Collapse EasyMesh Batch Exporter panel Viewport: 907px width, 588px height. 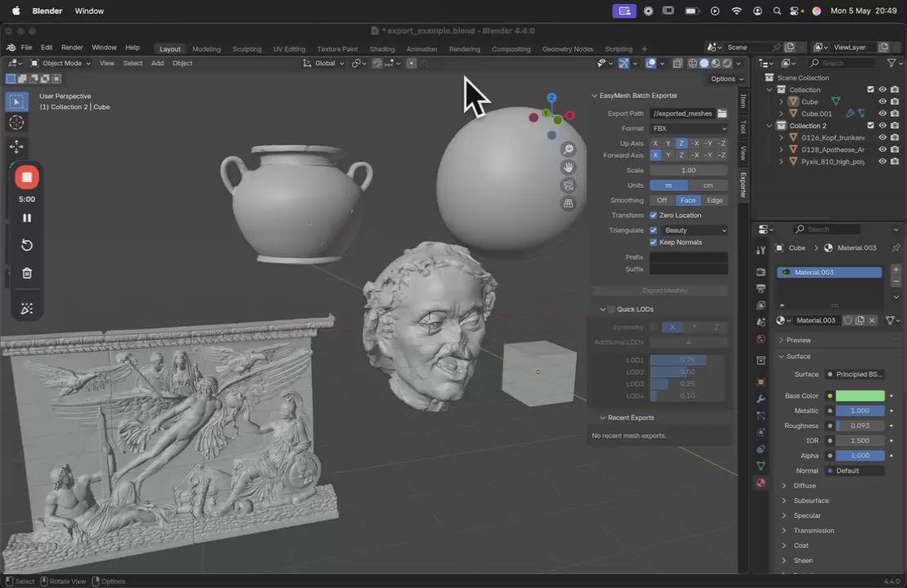coord(594,96)
